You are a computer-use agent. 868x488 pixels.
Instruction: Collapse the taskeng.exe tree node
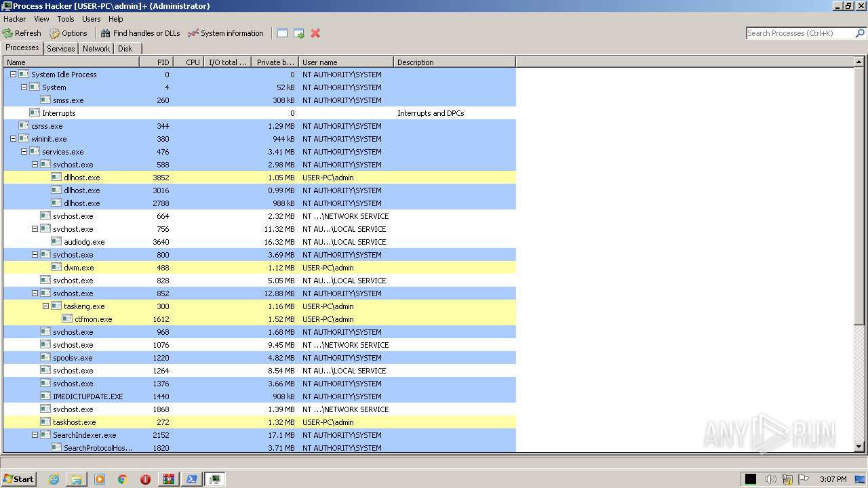click(x=45, y=306)
